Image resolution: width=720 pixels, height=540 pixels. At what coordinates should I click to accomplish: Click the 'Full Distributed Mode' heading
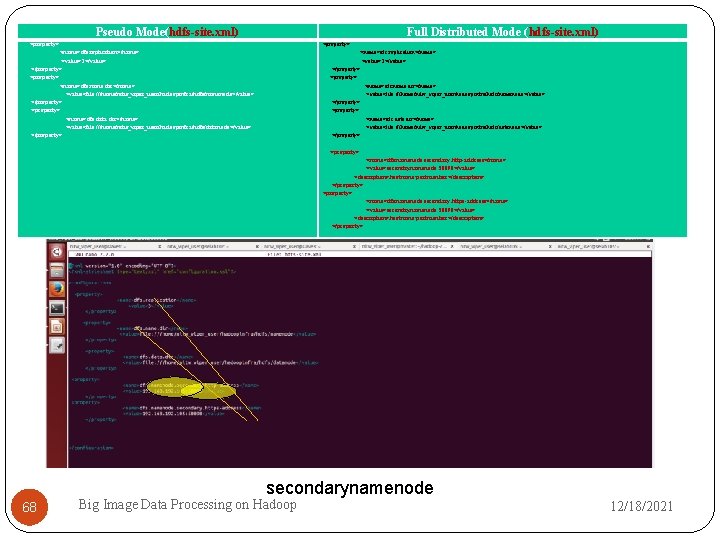tap(502, 32)
